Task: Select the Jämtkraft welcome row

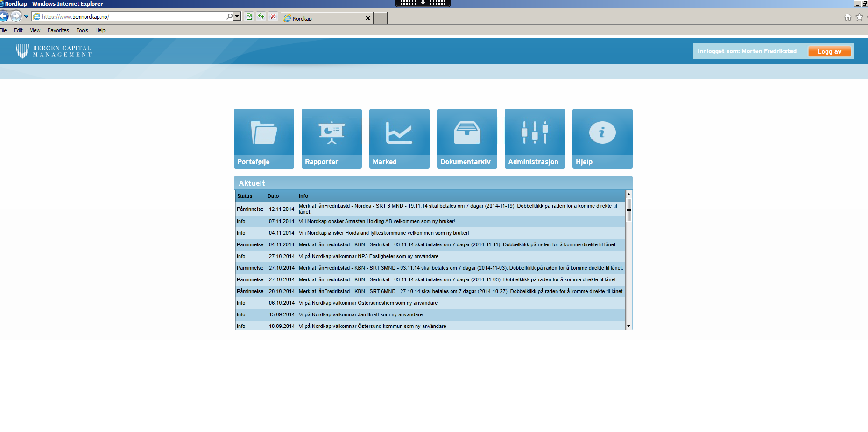Action: point(430,314)
